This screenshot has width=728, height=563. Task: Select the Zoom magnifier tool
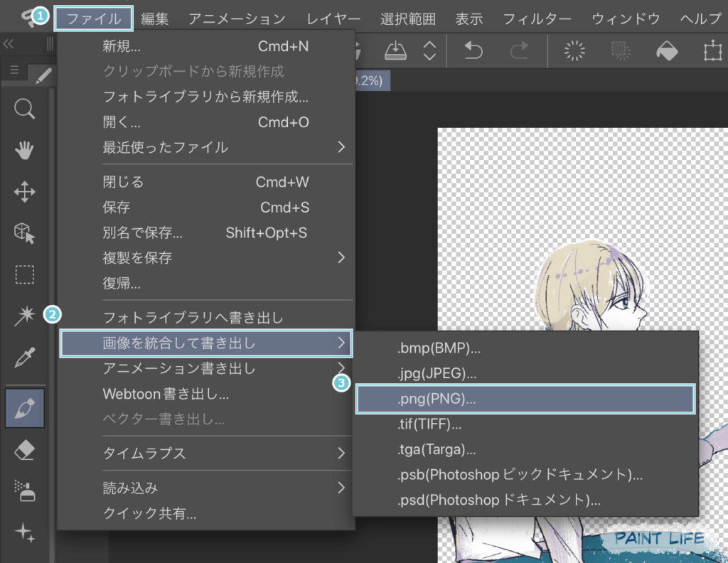click(25, 109)
